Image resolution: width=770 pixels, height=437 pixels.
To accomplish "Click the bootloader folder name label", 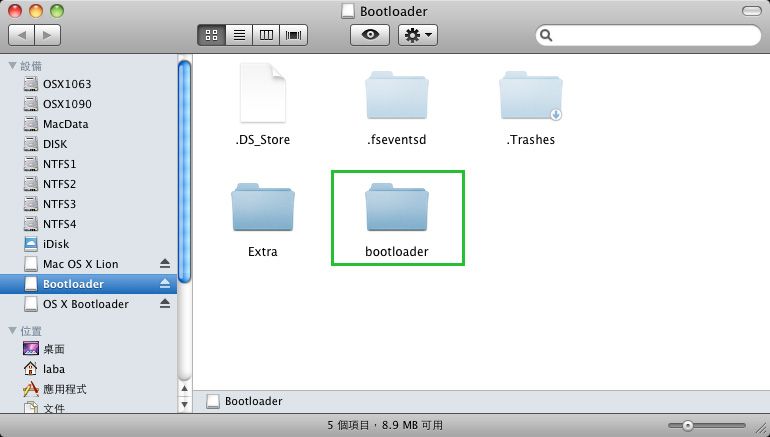I will pos(397,252).
